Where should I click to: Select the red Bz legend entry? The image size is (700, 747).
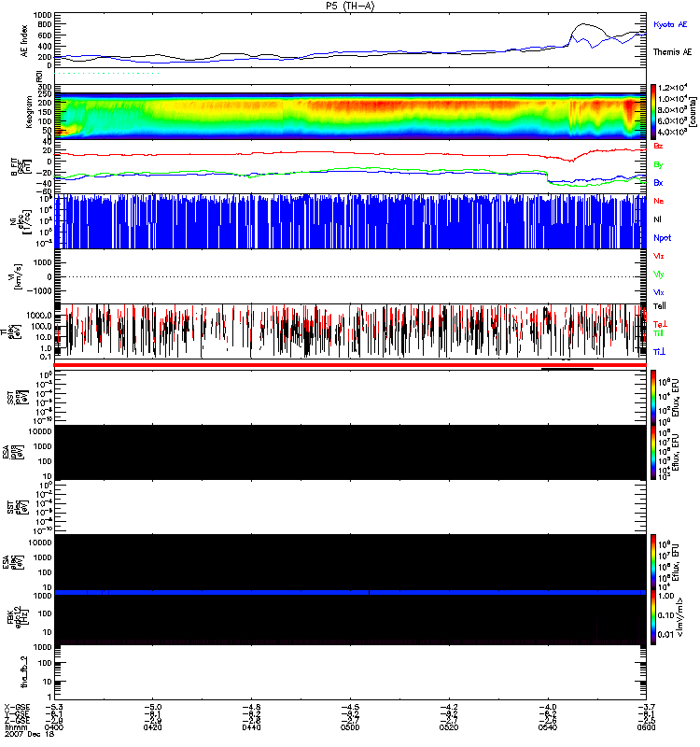click(659, 147)
